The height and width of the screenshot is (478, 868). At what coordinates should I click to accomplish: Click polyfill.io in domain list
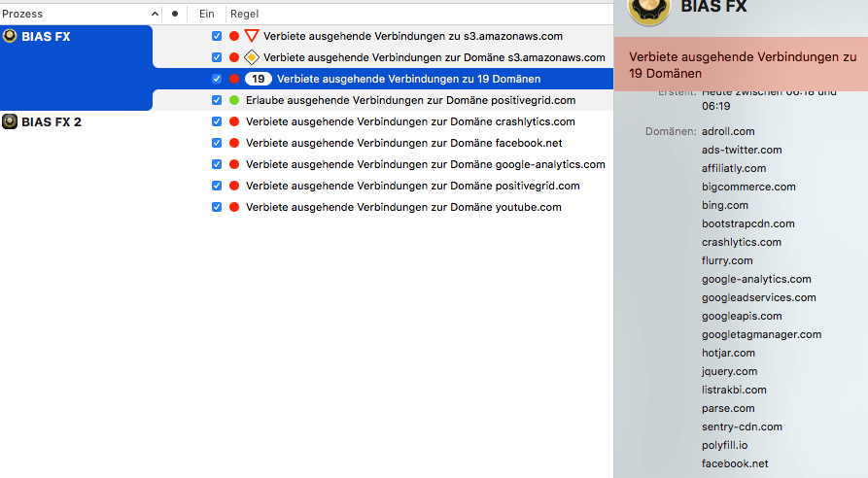tap(724, 445)
